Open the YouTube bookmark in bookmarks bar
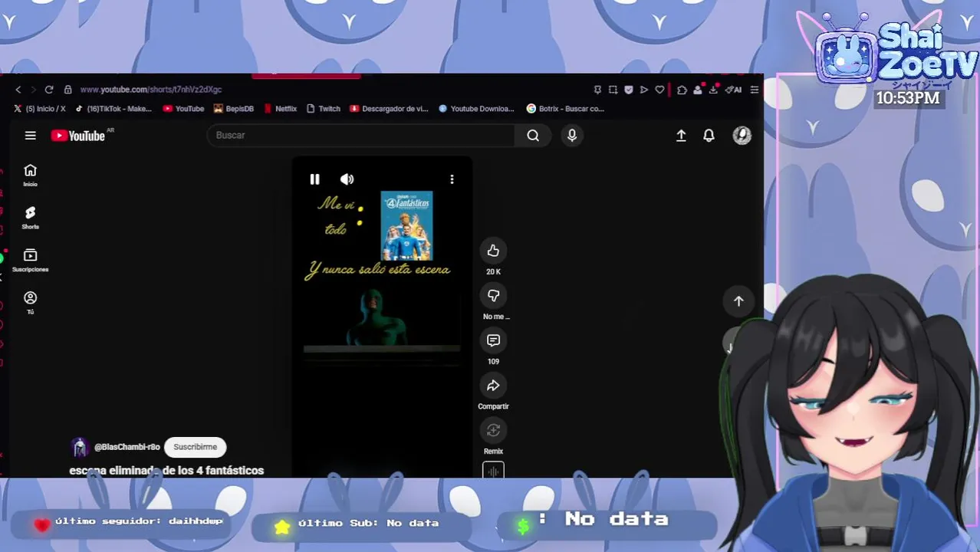Image resolution: width=980 pixels, height=552 pixels. pyautogui.click(x=183, y=109)
